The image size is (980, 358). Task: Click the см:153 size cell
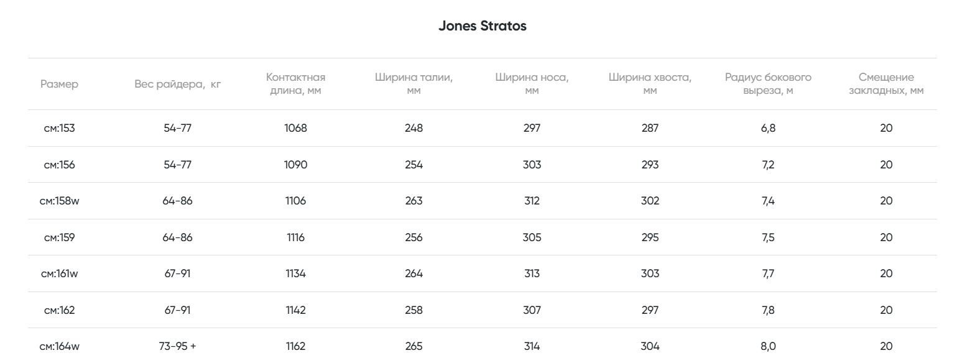click(x=60, y=128)
